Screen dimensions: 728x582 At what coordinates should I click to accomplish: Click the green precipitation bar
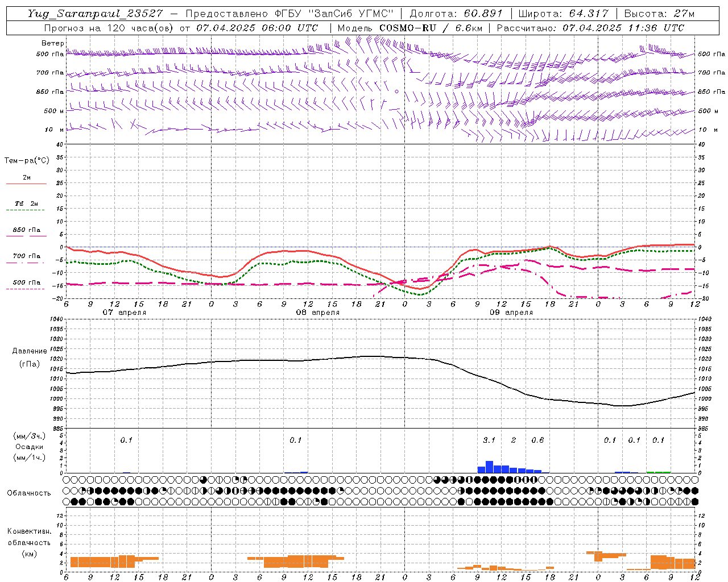(x=658, y=472)
